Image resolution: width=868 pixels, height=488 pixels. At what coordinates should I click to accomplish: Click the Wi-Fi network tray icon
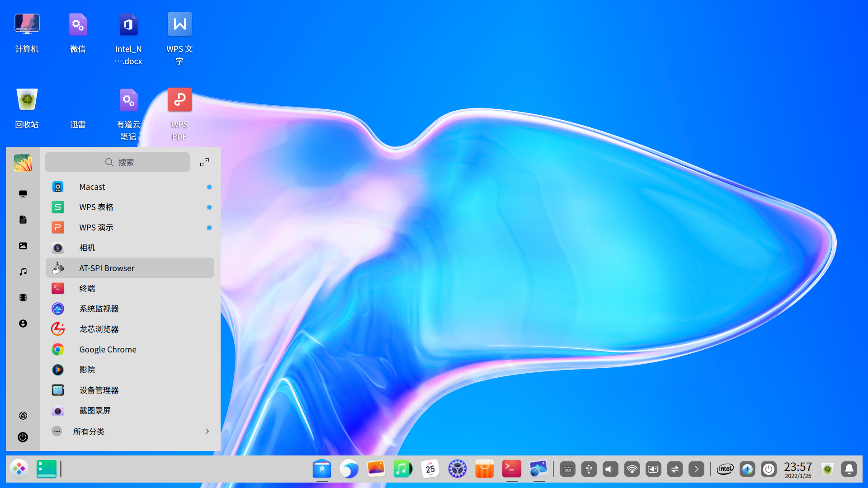632,469
